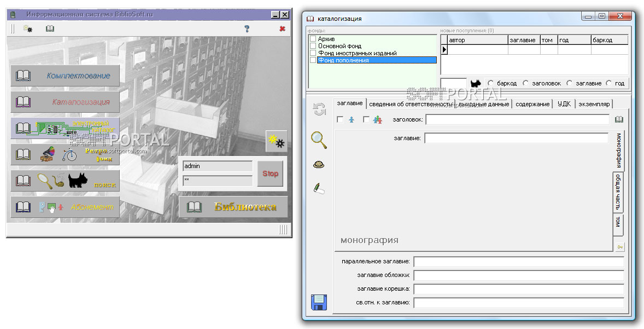Click the год column header
This screenshot has height=329, width=644.
coord(575,40)
